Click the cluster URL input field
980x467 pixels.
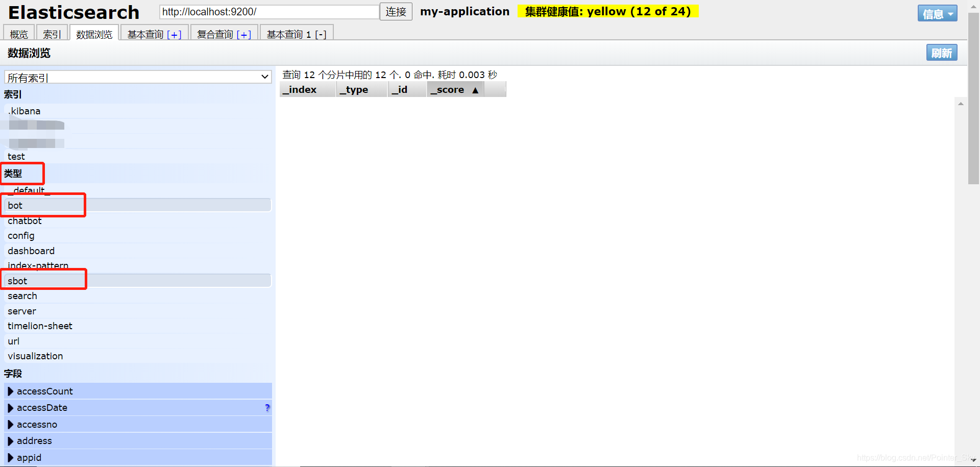(269, 12)
